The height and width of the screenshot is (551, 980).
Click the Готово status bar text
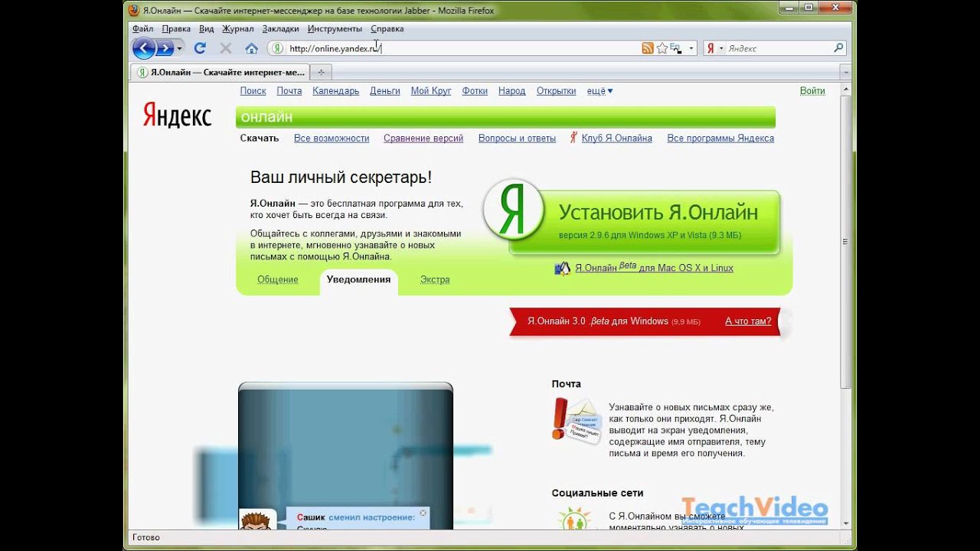click(145, 537)
